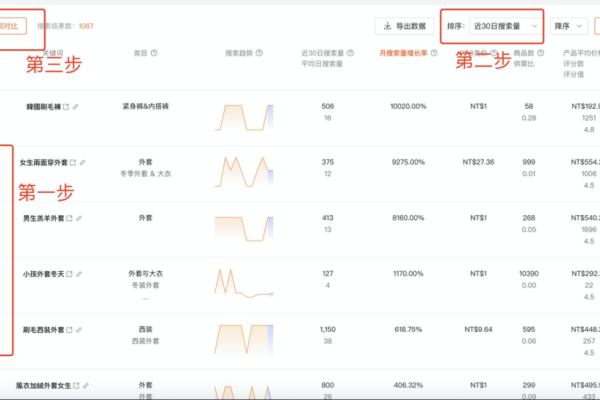The image size is (600, 400).
Task: Click growth rate 10020.00%
Action: (x=408, y=106)
